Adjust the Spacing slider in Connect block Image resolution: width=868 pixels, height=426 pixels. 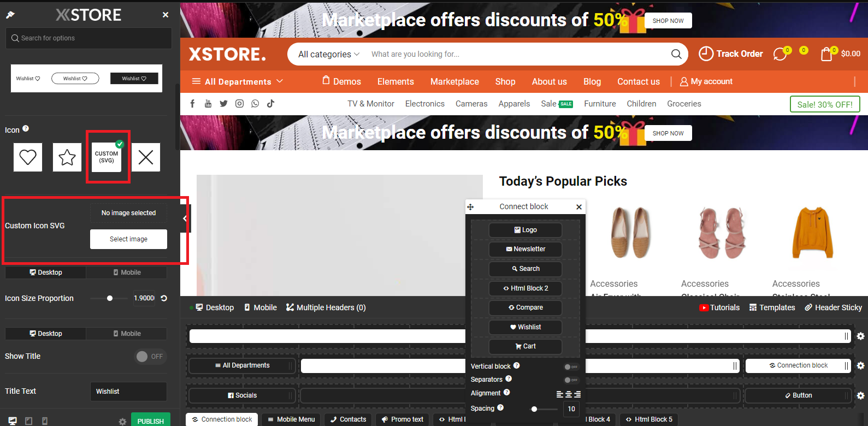pyautogui.click(x=534, y=409)
